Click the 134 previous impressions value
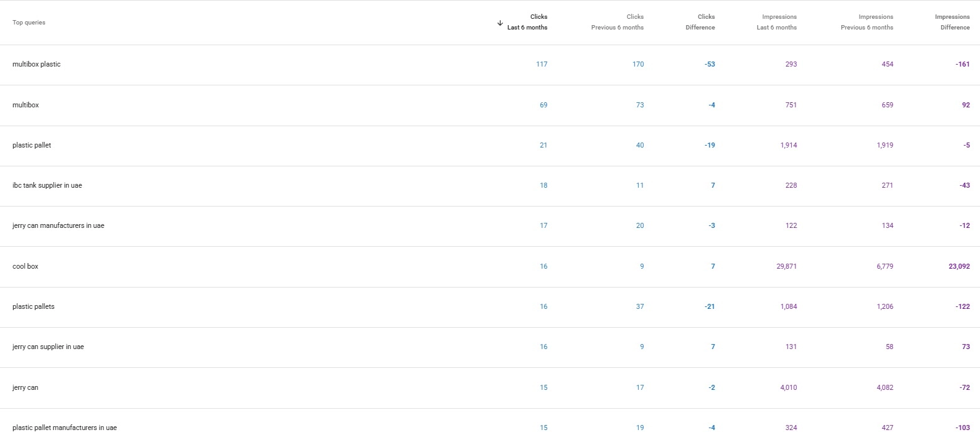Viewport: 980px width, 447px height. [887, 225]
